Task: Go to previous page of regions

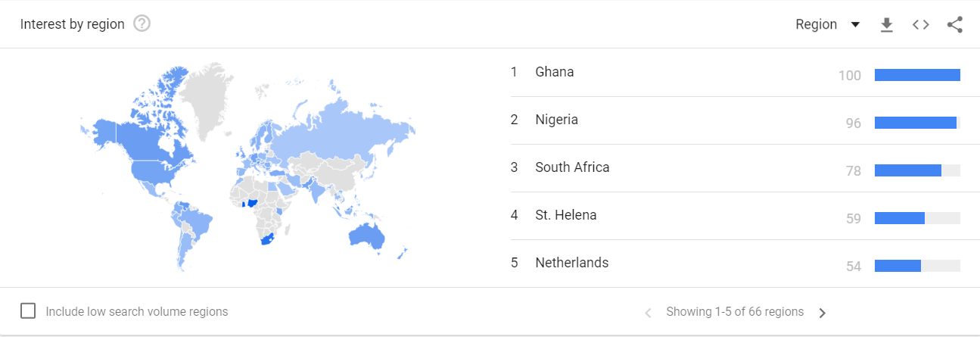Action: click(648, 313)
